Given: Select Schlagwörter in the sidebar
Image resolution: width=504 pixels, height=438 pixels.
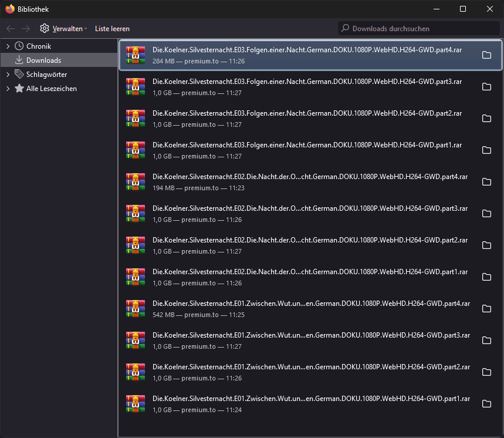Looking at the screenshot, I should click(46, 75).
